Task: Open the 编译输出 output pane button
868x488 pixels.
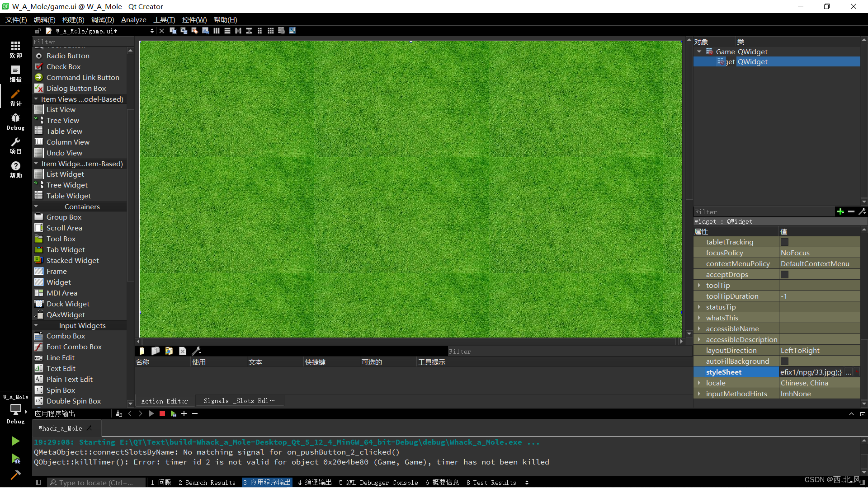Action: point(315,483)
